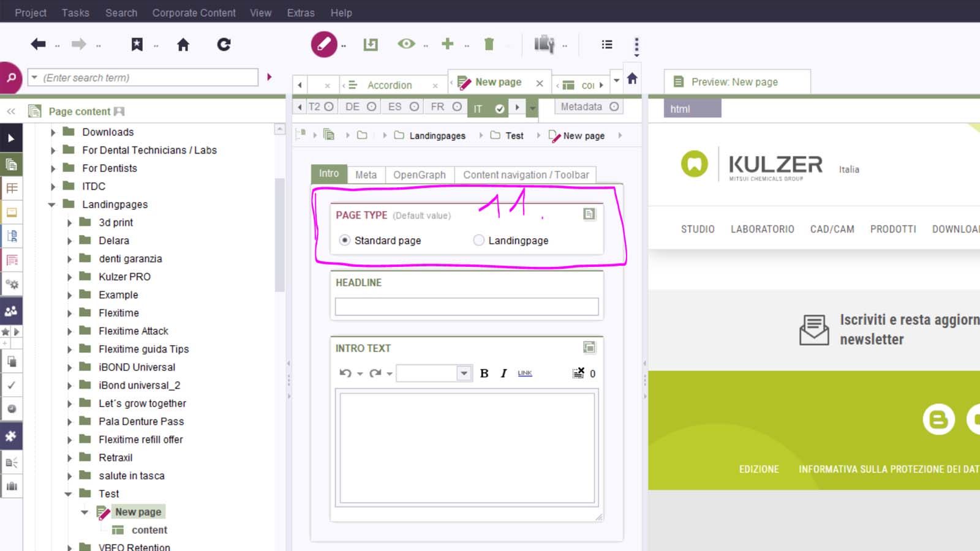
Task: Click the refresh reload icon
Action: click(224, 44)
